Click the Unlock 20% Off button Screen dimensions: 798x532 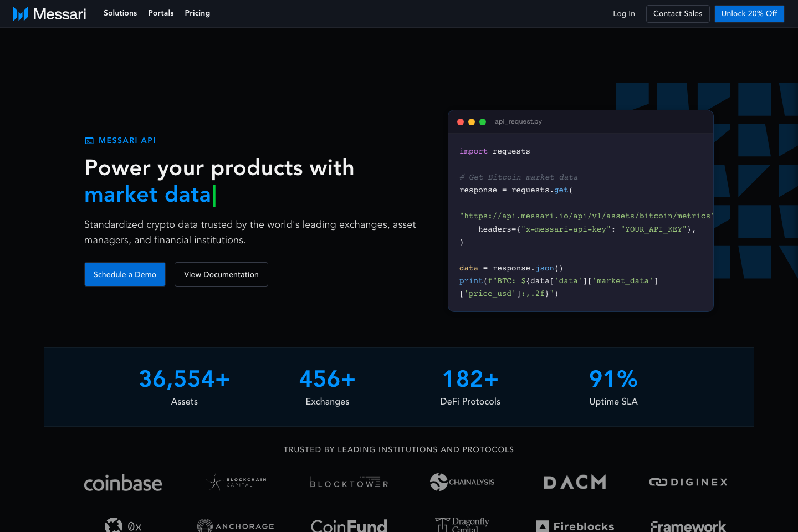tap(749, 13)
